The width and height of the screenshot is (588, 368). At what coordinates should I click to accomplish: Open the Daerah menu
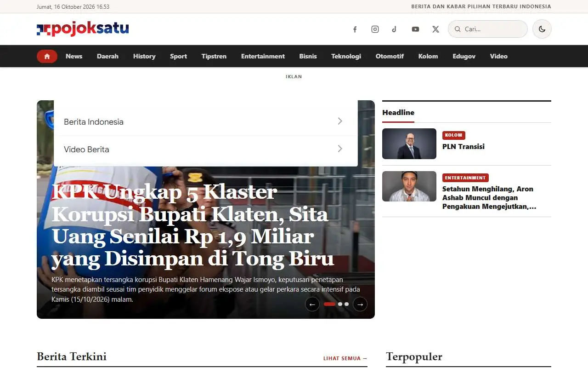tap(107, 56)
